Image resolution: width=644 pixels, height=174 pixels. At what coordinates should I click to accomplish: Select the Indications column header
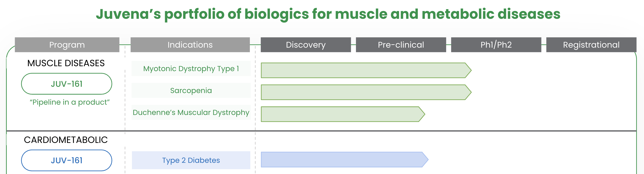tap(190, 45)
